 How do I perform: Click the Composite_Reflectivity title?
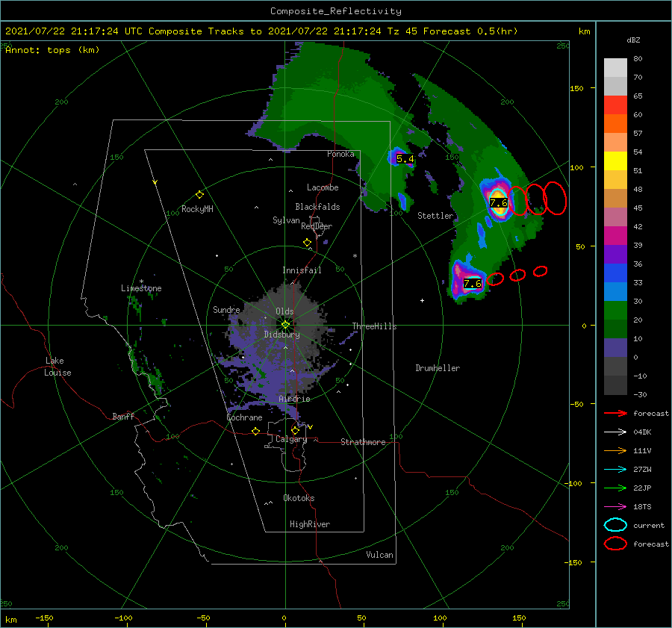point(335,11)
